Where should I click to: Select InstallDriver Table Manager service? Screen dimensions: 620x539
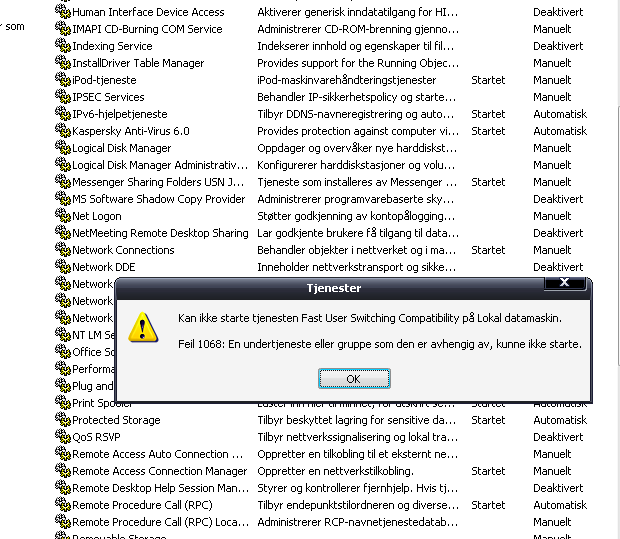coord(138,63)
